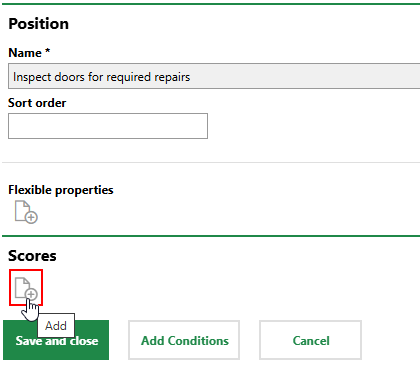The width and height of the screenshot is (420, 372).
Task: Create a new score with the plus-page icon
Action: click(x=26, y=288)
